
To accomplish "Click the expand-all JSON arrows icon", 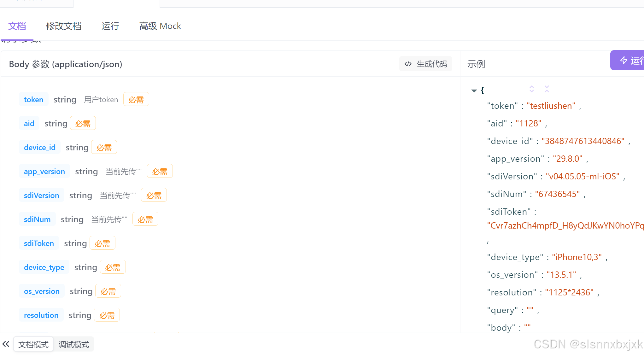I will pyautogui.click(x=532, y=89).
